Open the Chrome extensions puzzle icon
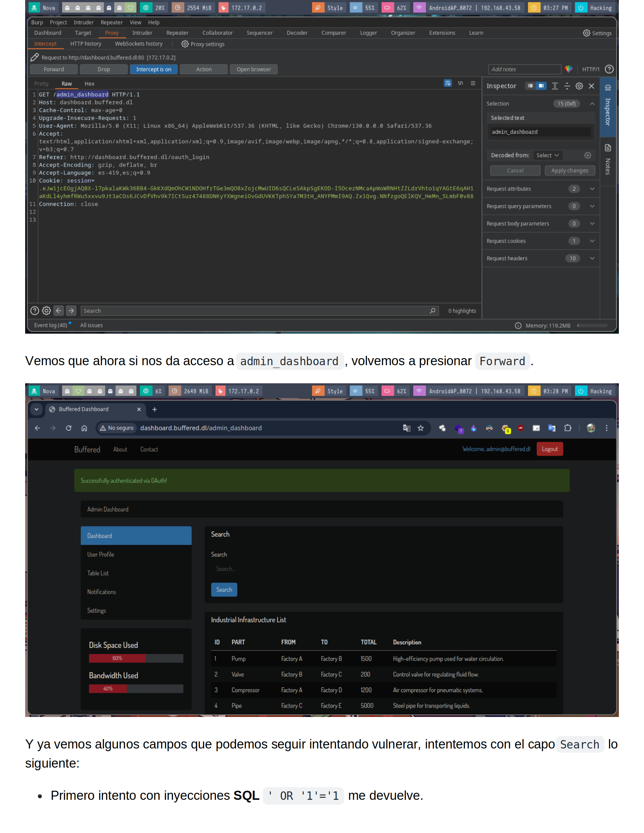Image resolution: width=644 pixels, height=833 pixels. 568,428
